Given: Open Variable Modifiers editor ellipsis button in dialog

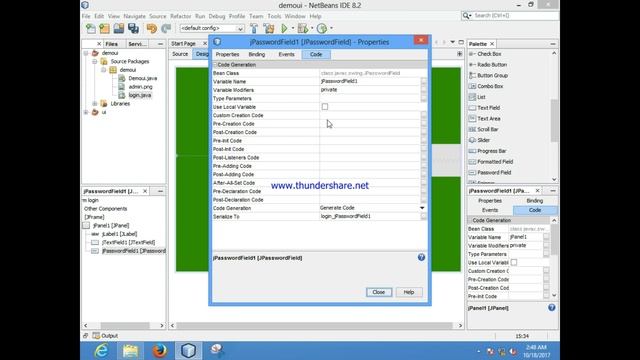Looking at the screenshot, I should tap(424, 89).
